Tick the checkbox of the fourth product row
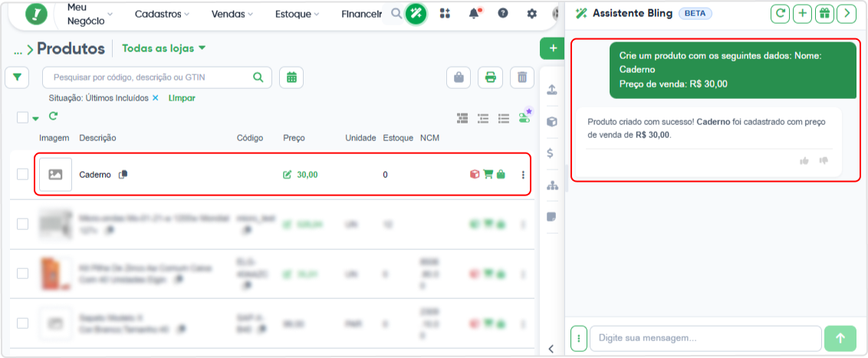The height and width of the screenshot is (358, 868). tap(23, 324)
